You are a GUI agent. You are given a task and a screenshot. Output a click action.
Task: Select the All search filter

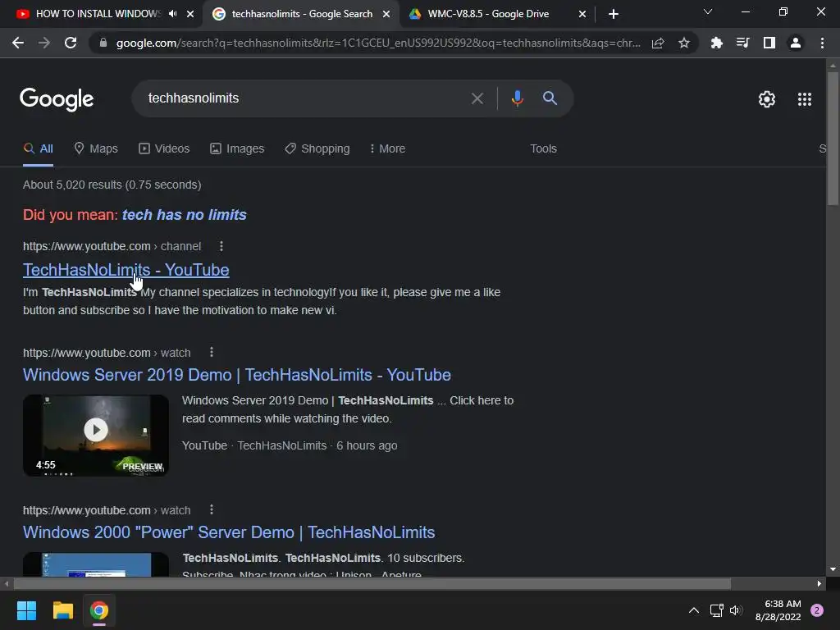(x=38, y=148)
